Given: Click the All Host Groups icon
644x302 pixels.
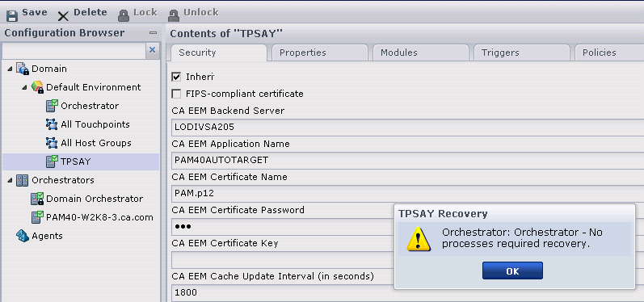Looking at the screenshot, I should click(52, 143).
